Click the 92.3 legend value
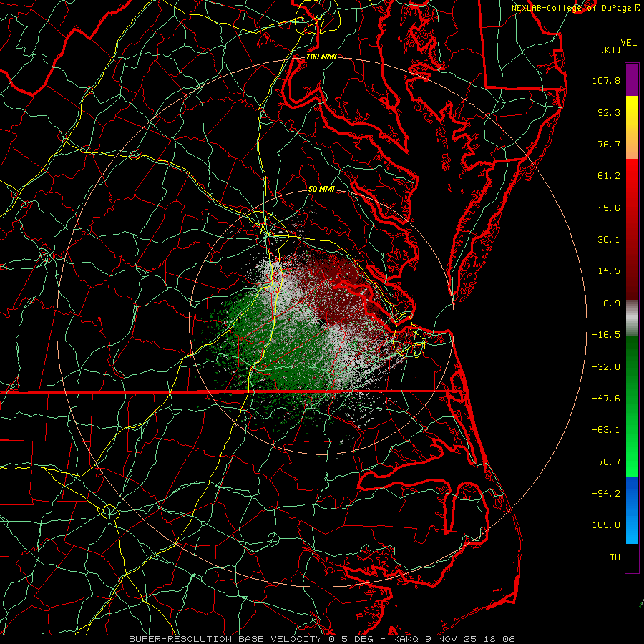The height and width of the screenshot is (644, 644). tap(609, 112)
